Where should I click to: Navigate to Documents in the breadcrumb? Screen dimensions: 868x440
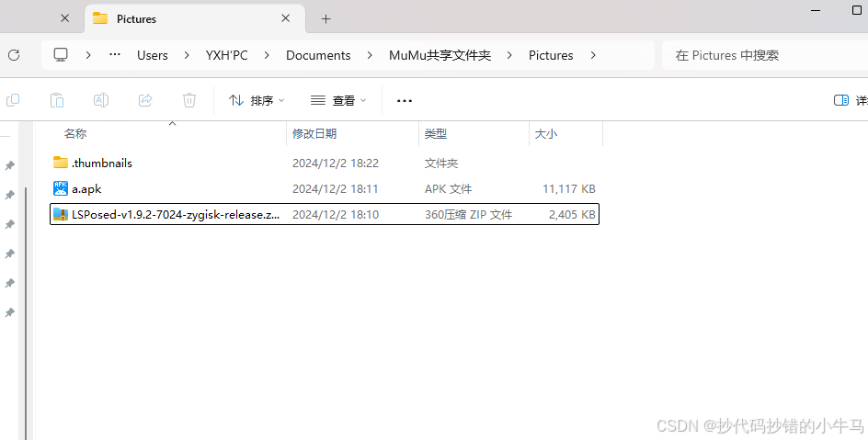(318, 55)
